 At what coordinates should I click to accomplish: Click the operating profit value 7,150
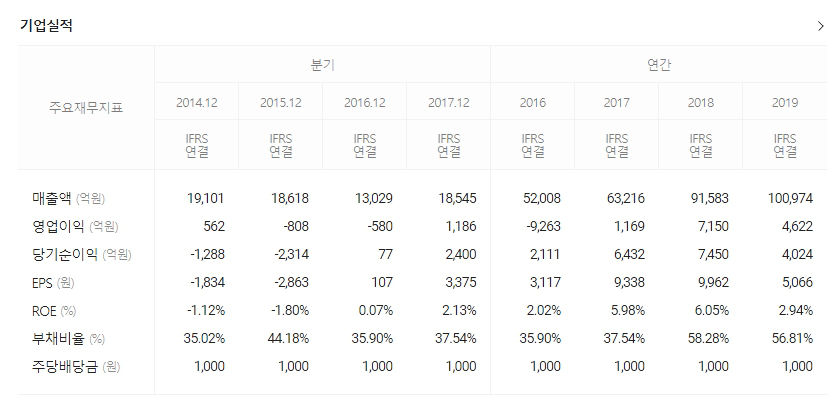click(713, 226)
